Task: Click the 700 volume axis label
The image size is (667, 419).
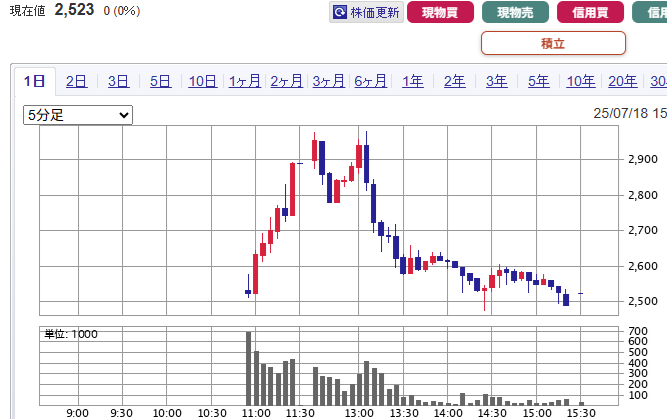Action: 638,331
